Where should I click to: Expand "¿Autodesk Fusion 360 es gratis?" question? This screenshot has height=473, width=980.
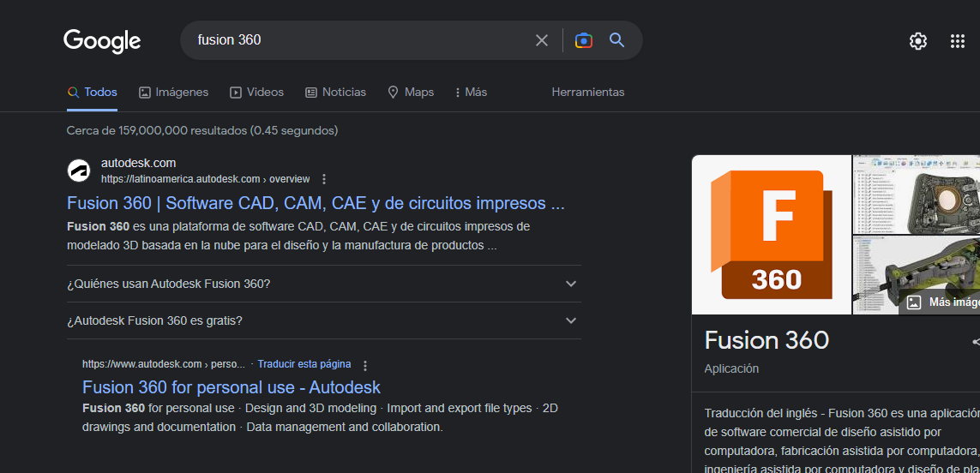click(x=571, y=320)
